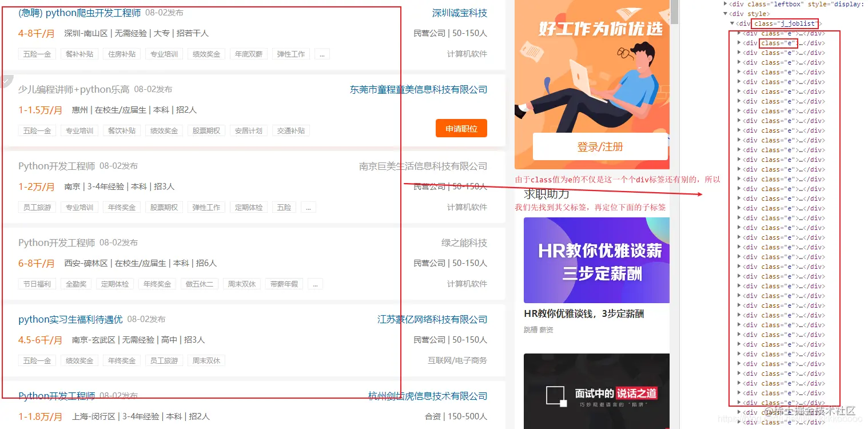Open the python实习生福利待遇优 job listing

pos(70,319)
